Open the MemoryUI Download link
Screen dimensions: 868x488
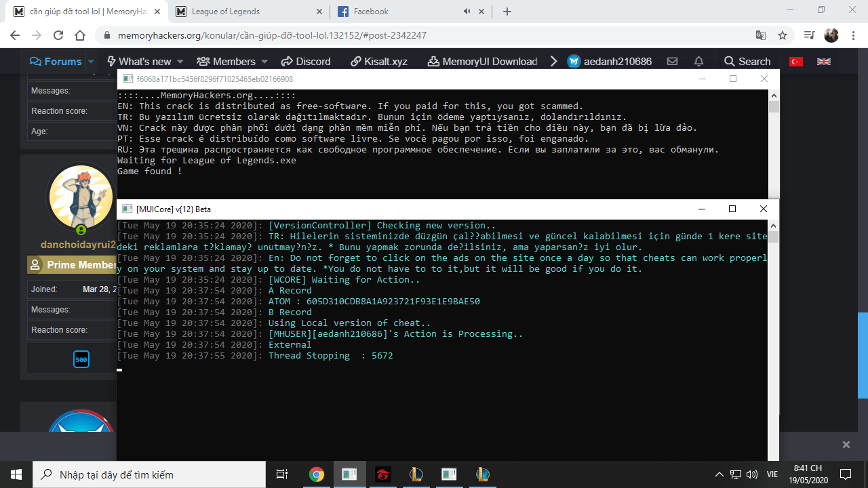coord(483,62)
